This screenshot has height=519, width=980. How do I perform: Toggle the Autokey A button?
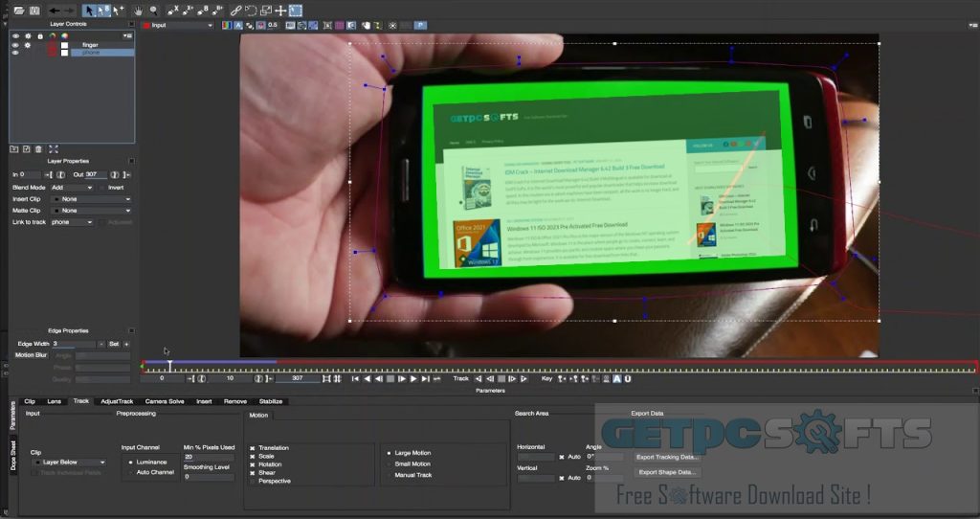[x=617, y=378]
